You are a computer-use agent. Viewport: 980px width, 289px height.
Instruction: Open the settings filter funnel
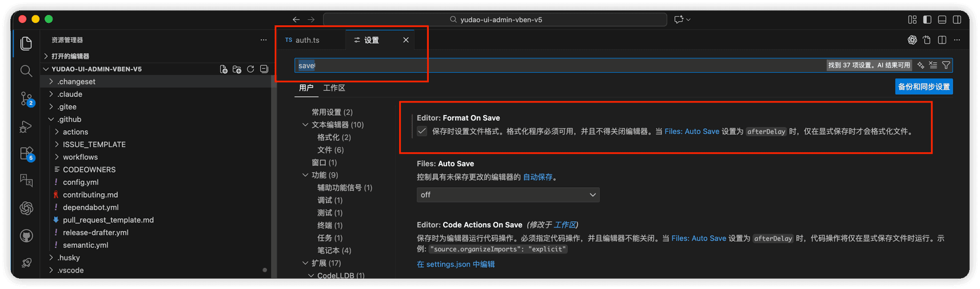pyautogui.click(x=946, y=65)
